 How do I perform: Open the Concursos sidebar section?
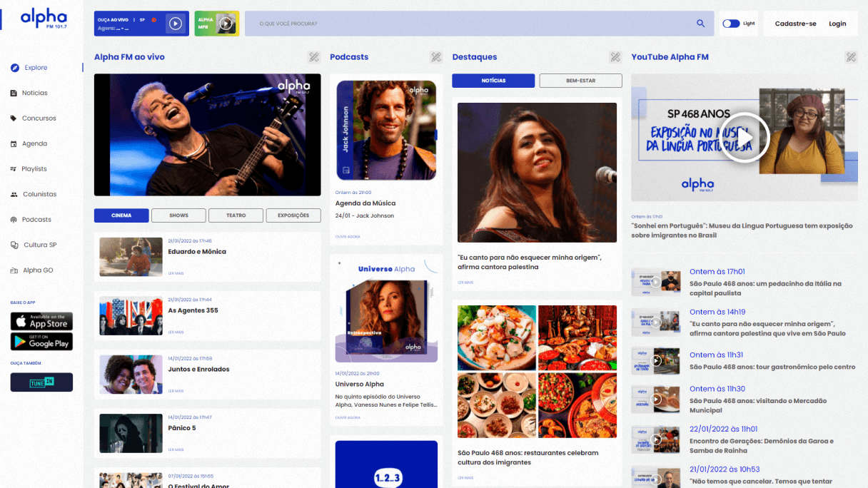[x=39, y=118]
